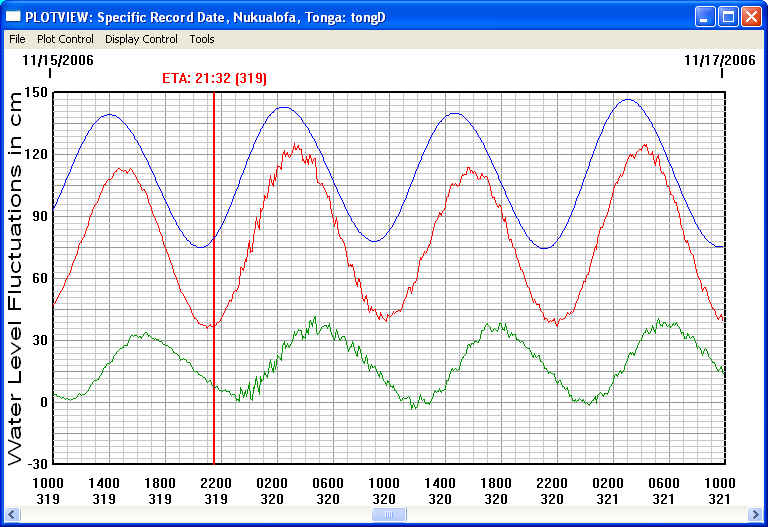Viewport: 768px width, 527px height.
Task: Open the File menu
Action: [17, 39]
